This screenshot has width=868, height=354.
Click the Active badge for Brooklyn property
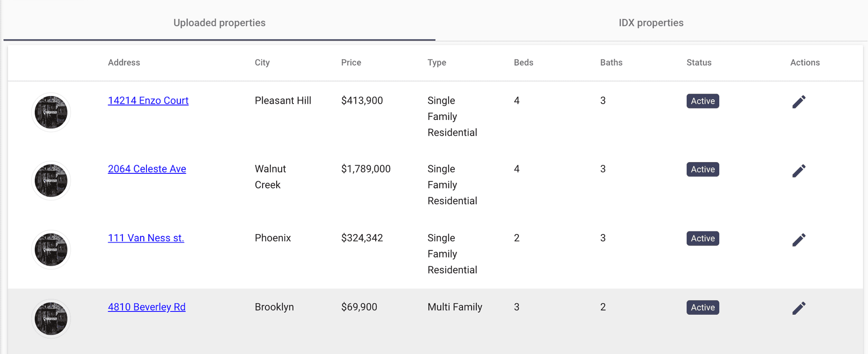coord(703,307)
